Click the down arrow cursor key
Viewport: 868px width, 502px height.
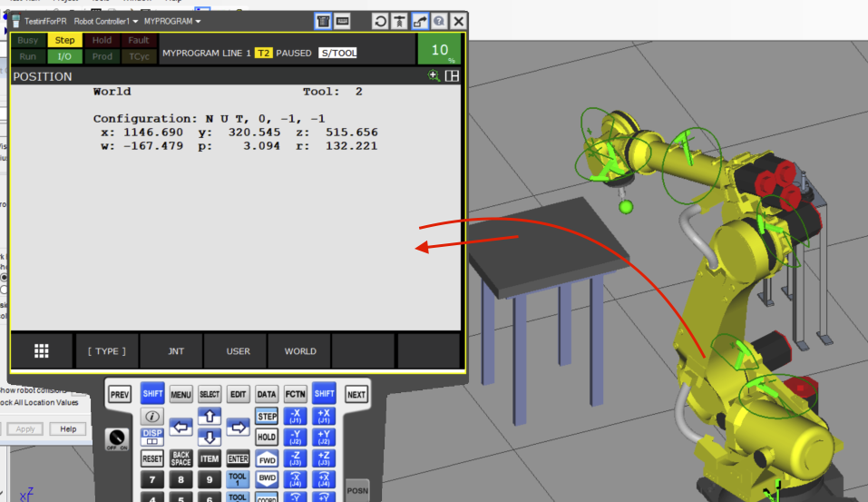[210, 438]
